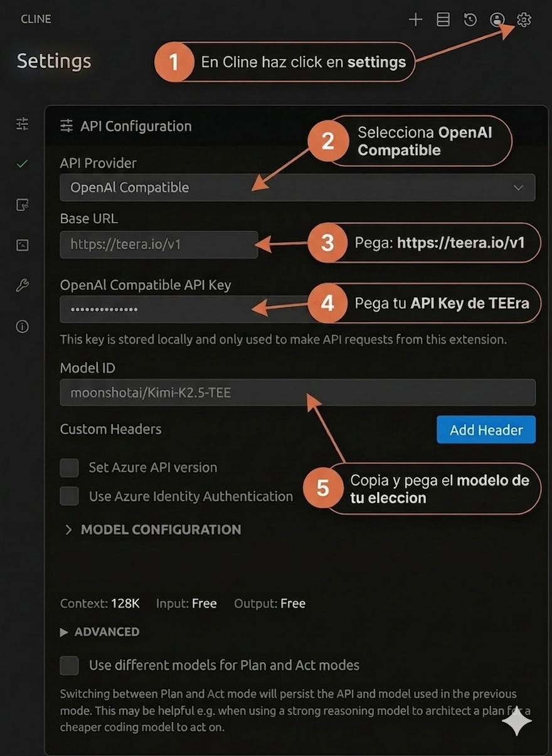Open the Cline account icon

[497, 19]
